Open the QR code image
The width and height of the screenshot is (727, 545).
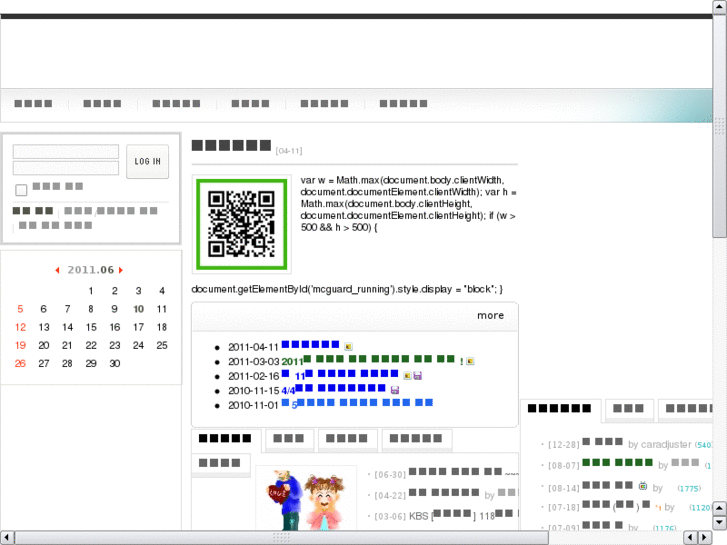click(x=242, y=224)
